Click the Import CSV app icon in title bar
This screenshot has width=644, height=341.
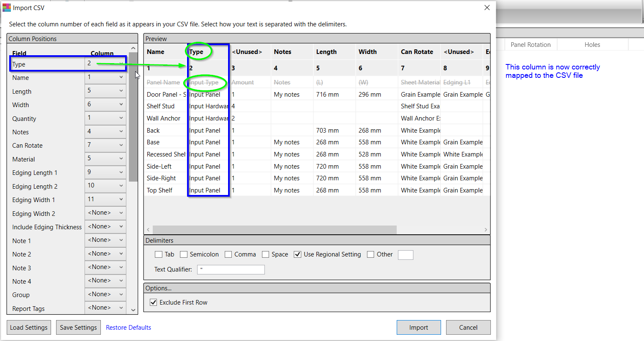pos(7,8)
